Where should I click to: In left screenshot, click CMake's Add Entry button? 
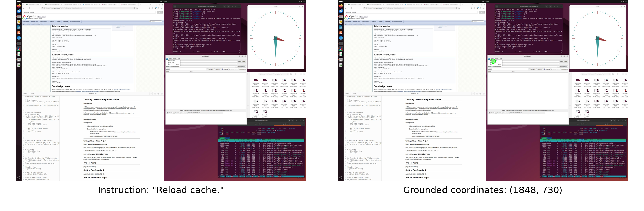click(x=225, y=69)
